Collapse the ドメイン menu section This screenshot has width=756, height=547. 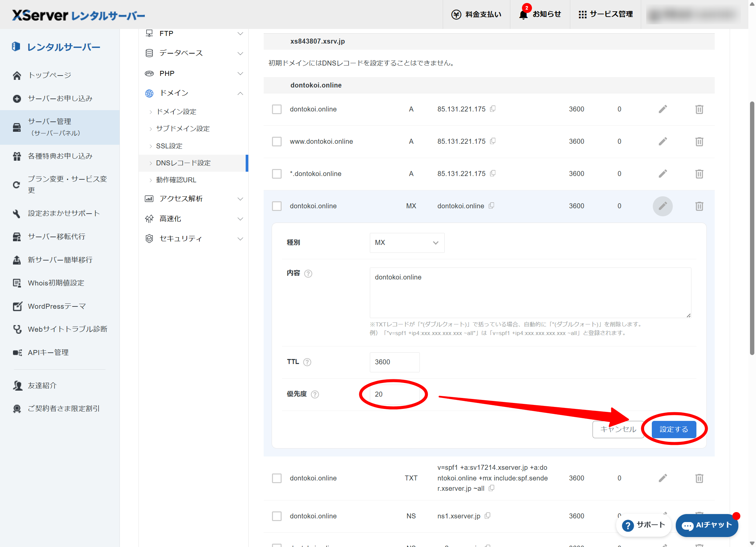point(194,93)
